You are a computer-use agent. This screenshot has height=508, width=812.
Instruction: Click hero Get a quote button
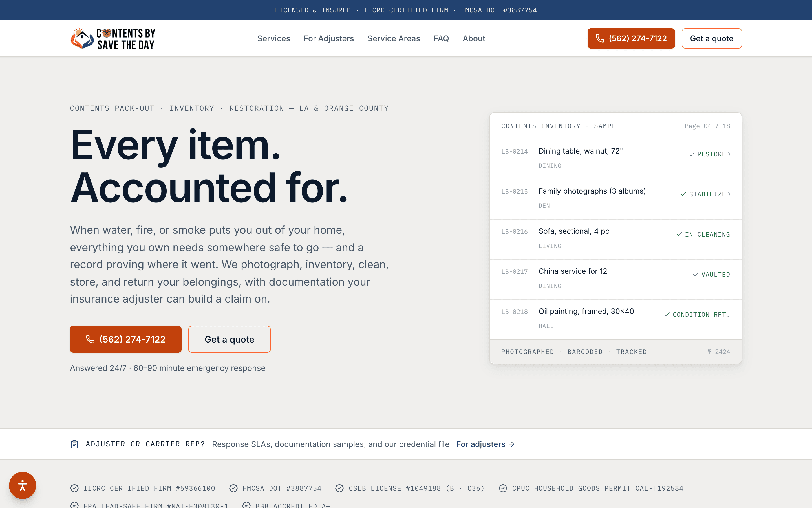230,339
